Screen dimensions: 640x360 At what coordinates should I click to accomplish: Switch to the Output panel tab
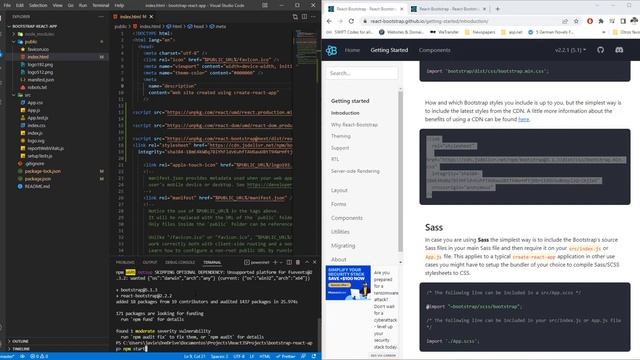[x=150, y=262]
